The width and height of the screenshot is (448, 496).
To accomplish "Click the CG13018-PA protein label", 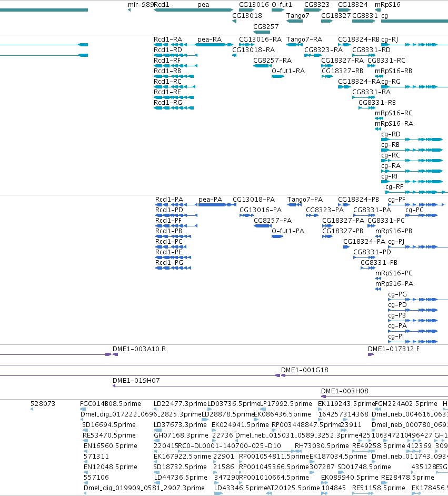I will pos(254,199).
